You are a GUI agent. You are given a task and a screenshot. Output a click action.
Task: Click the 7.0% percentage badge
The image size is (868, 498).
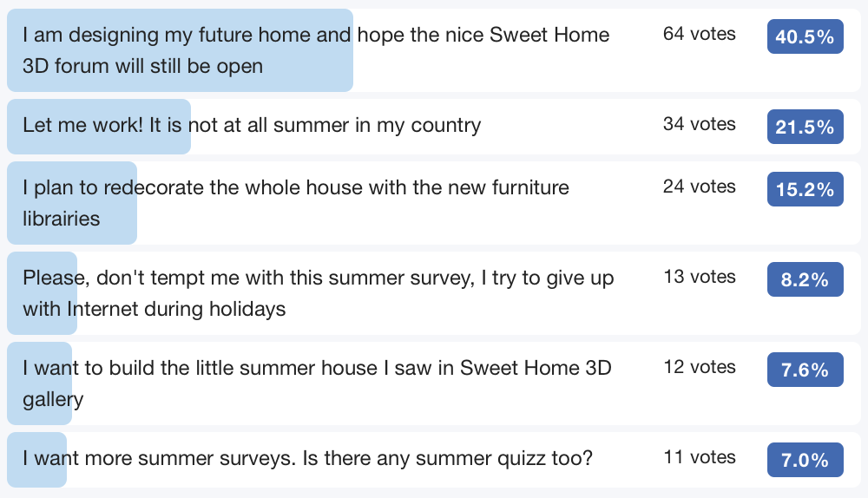(x=805, y=460)
